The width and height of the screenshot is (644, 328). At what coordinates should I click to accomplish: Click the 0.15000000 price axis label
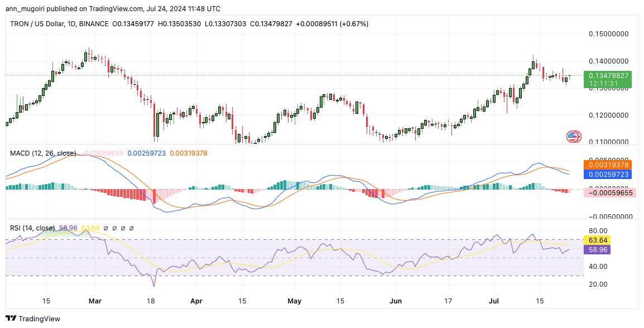[x=609, y=33]
